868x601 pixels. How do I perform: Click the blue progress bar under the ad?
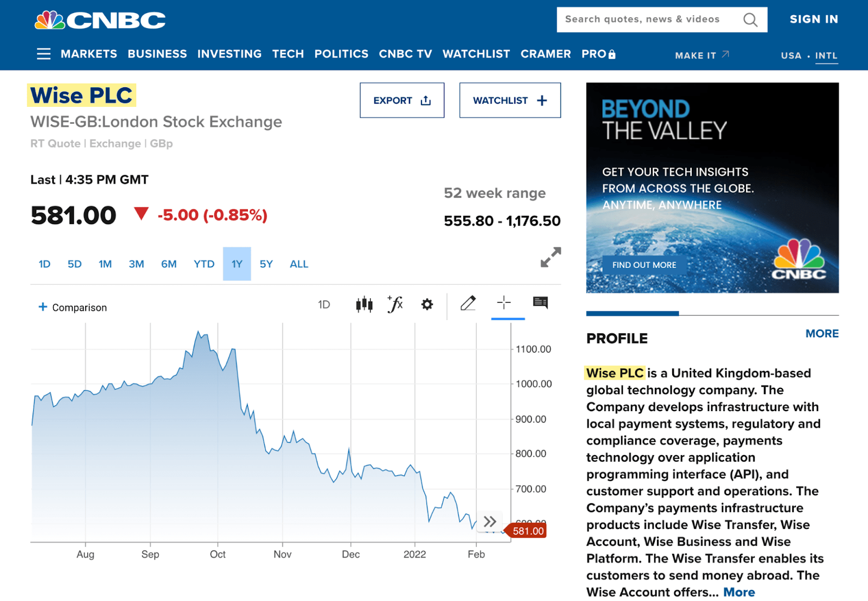pyautogui.click(x=632, y=314)
